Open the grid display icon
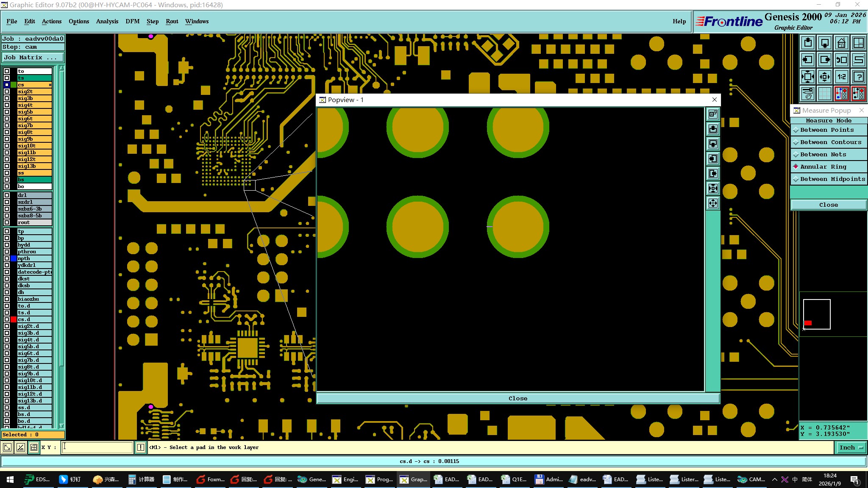 (825, 94)
